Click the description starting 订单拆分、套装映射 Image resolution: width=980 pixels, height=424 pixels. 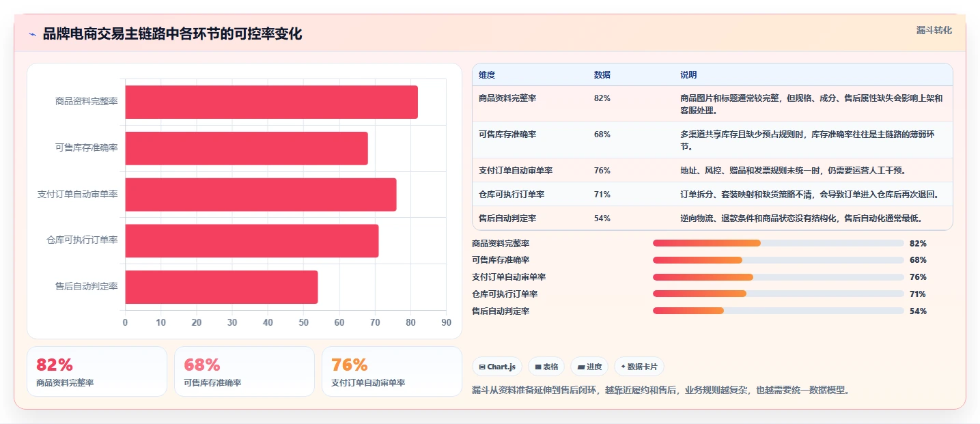[x=810, y=195]
